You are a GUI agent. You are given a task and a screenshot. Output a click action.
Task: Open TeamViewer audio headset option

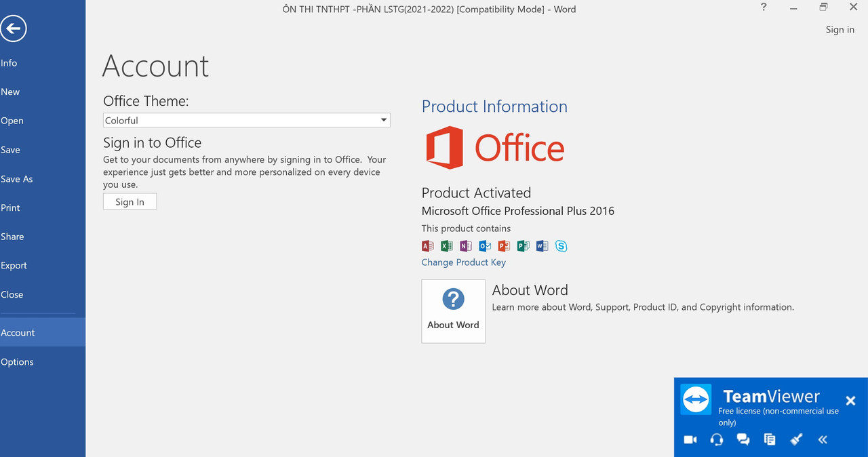[x=717, y=439]
